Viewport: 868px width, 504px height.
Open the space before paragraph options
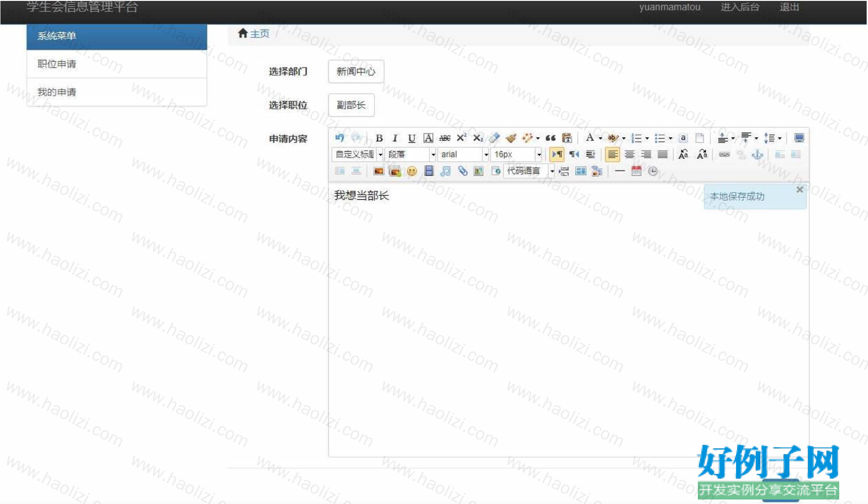point(725,138)
